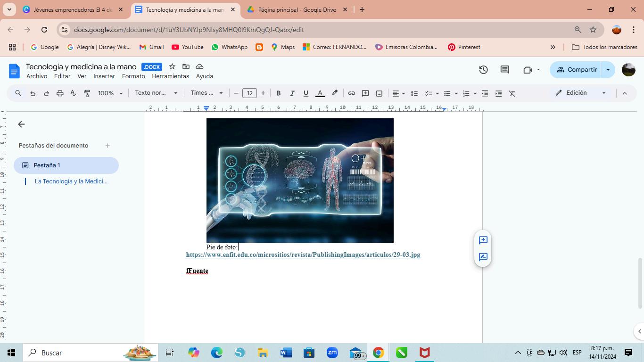This screenshot has height=362, width=644.
Task: Open the text color picker
Action: 320,93
